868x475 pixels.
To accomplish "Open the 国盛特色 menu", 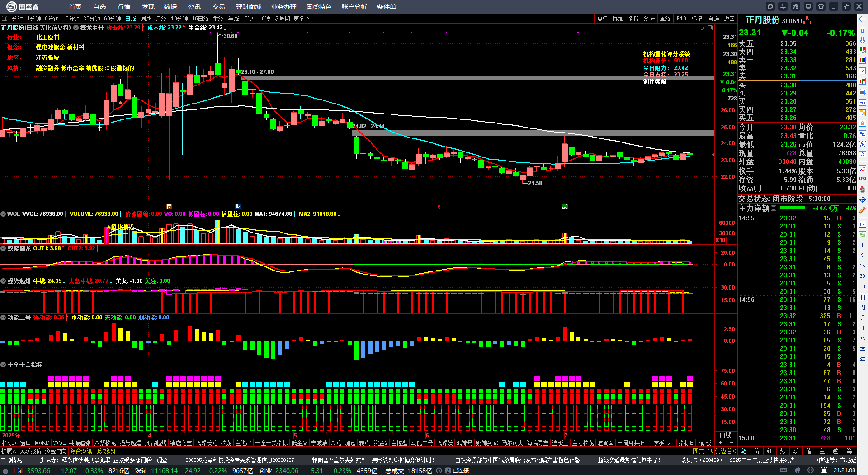I will point(319,7).
